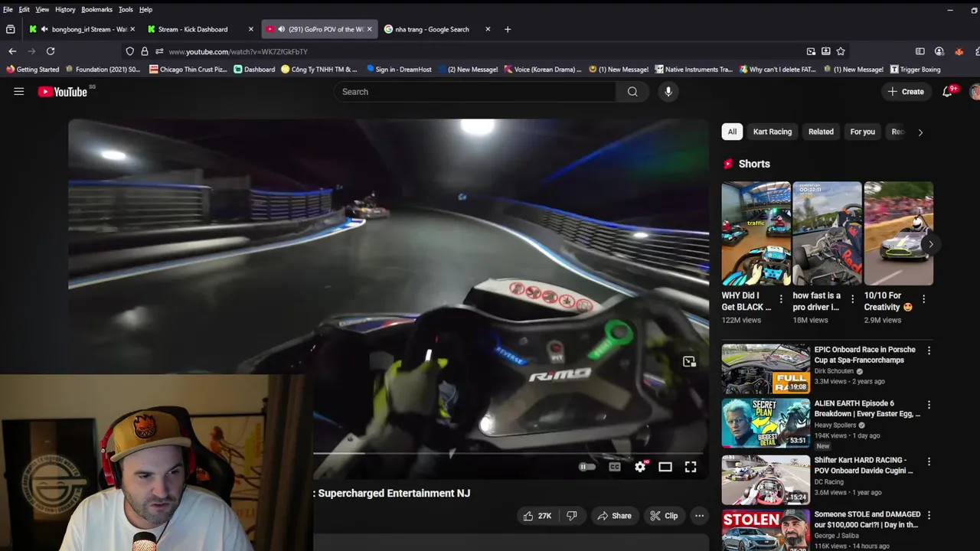This screenshot has height=551, width=980.
Task: Toggle closed captions on the video
Action: click(x=615, y=467)
